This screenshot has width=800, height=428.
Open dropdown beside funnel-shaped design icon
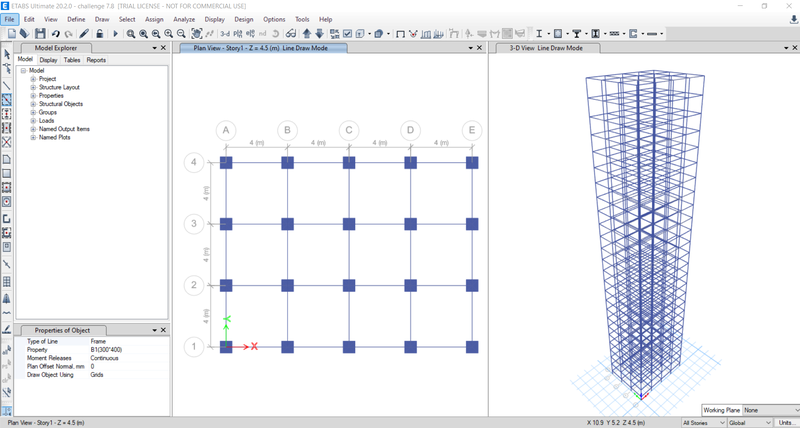tap(586, 34)
